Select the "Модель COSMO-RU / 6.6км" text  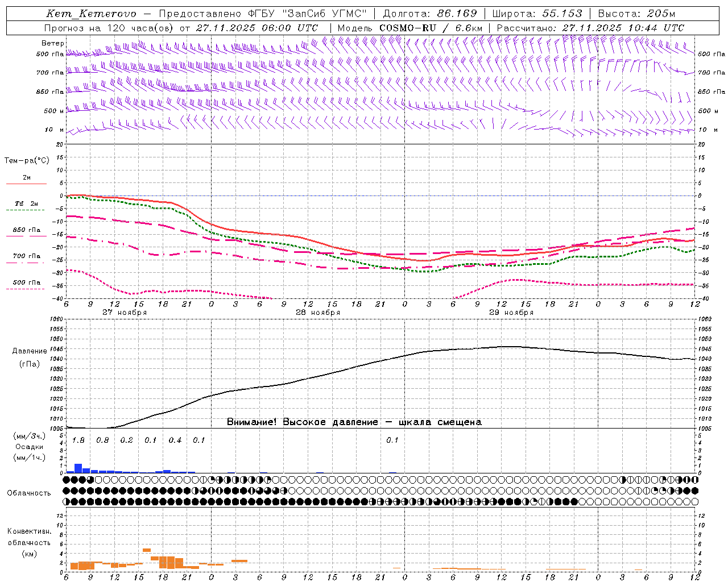(x=410, y=28)
